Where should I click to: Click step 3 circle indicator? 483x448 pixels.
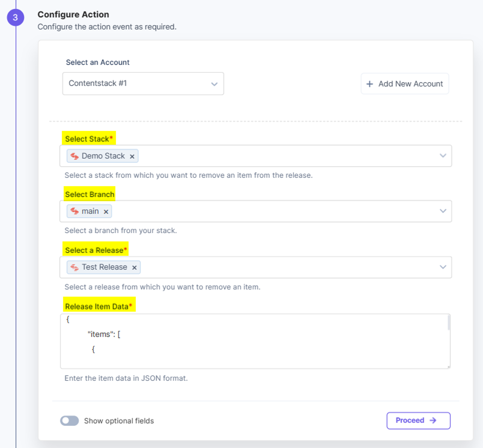[15, 17]
